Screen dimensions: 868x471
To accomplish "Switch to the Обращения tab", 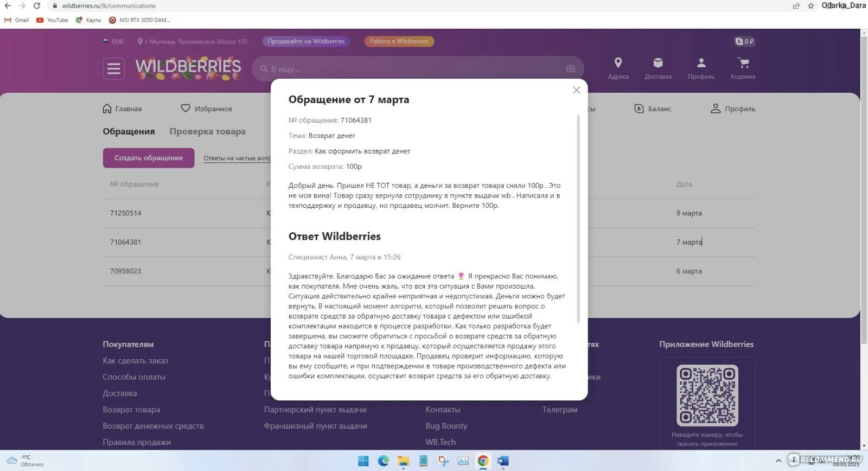I will tap(129, 131).
